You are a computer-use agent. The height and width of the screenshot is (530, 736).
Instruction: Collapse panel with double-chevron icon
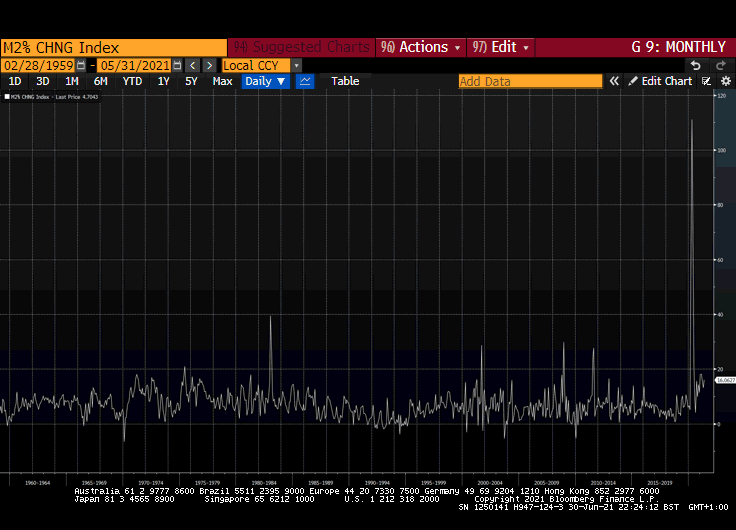[x=614, y=81]
